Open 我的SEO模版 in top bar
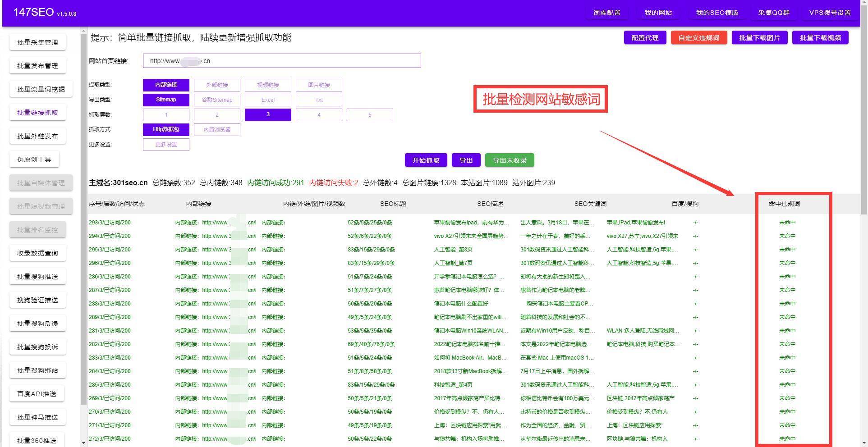Screen dimensions: 868x447 click(x=717, y=13)
